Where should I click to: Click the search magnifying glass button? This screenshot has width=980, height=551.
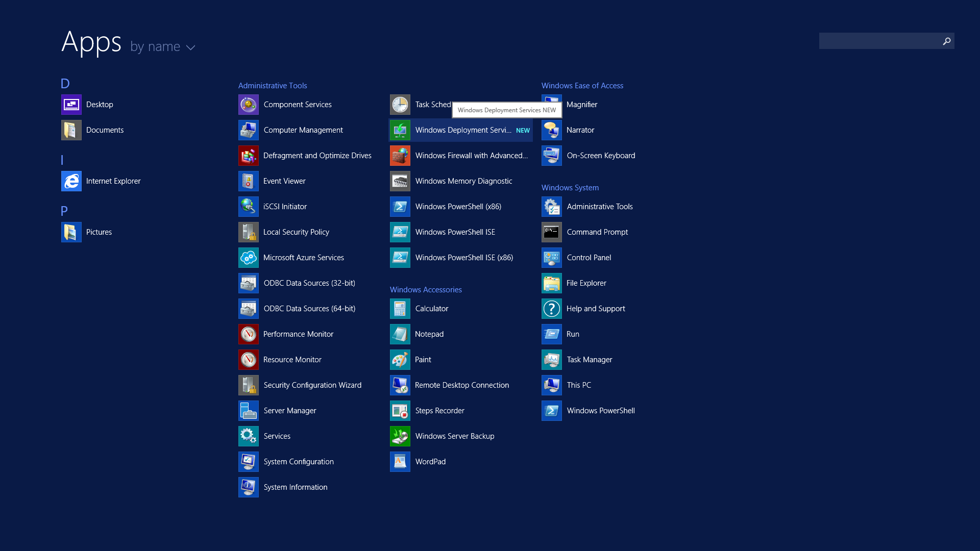(947, 41)
